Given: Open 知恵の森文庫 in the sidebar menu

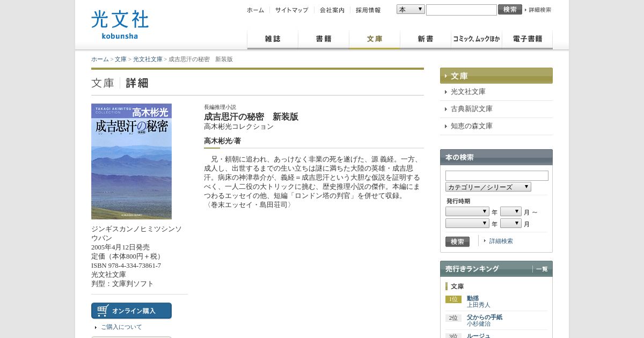Looking at the screenshot, I should tap(472, 126).
